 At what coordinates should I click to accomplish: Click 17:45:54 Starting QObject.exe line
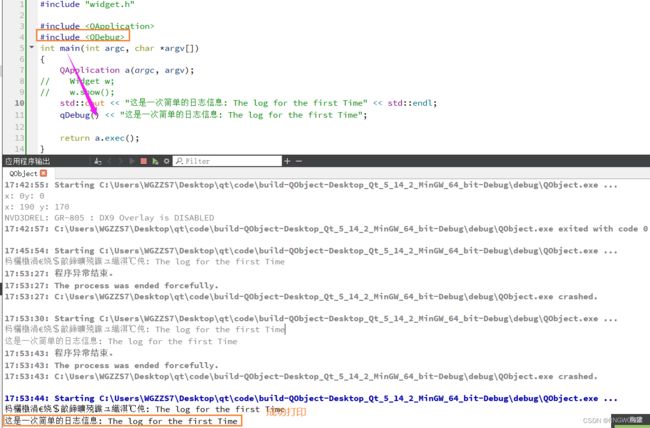(x=311, y=251)
